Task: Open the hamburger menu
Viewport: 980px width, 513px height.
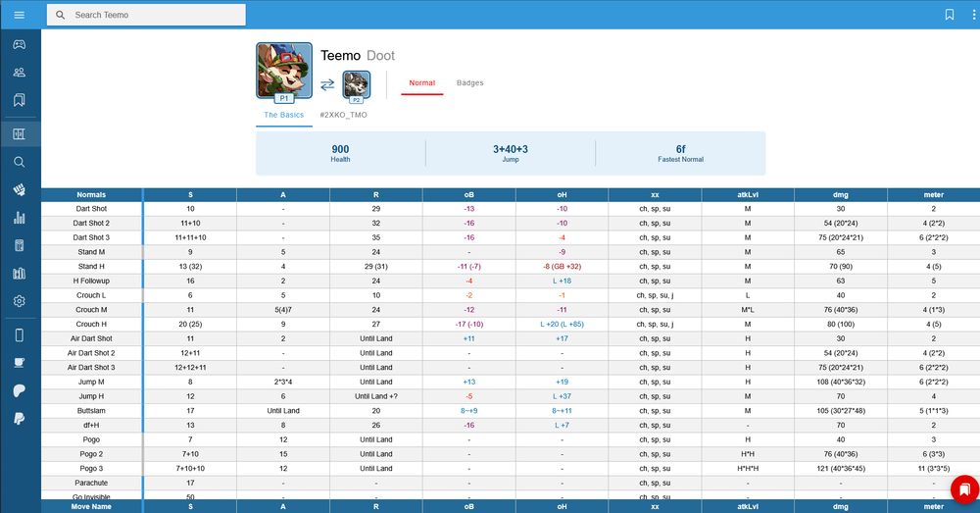Action: 20,15
